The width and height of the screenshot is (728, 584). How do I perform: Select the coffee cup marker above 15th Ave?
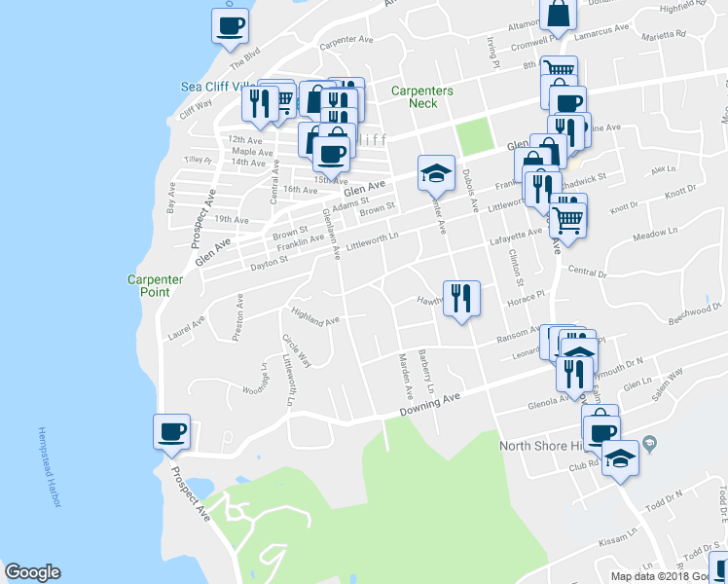tap(332, 155)
